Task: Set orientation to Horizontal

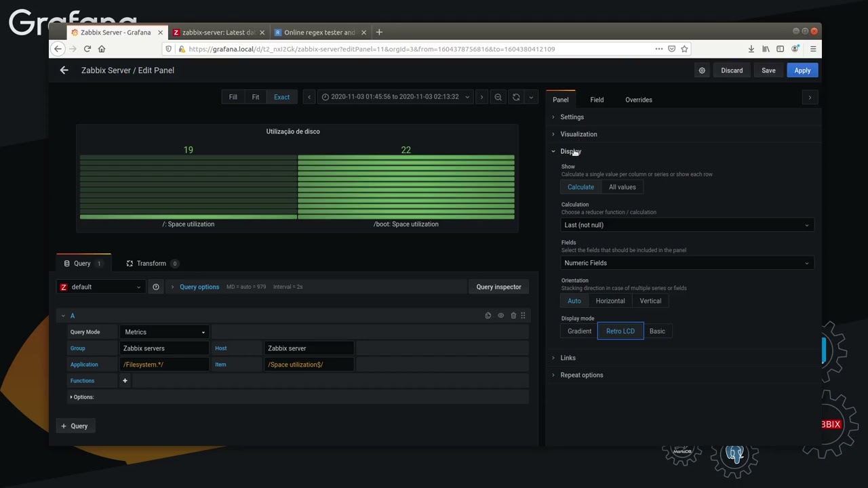Action: 610,301
